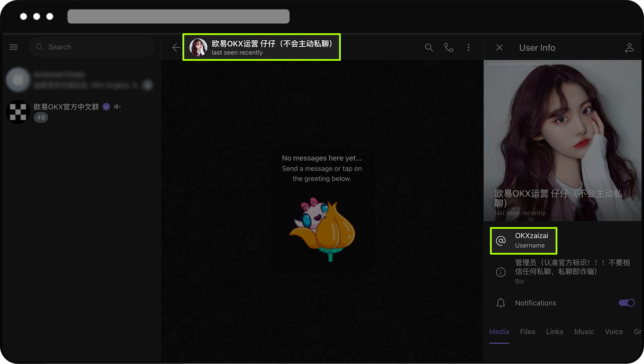
Task: Click the Notifications bell icon
Action: coord(501,303)
